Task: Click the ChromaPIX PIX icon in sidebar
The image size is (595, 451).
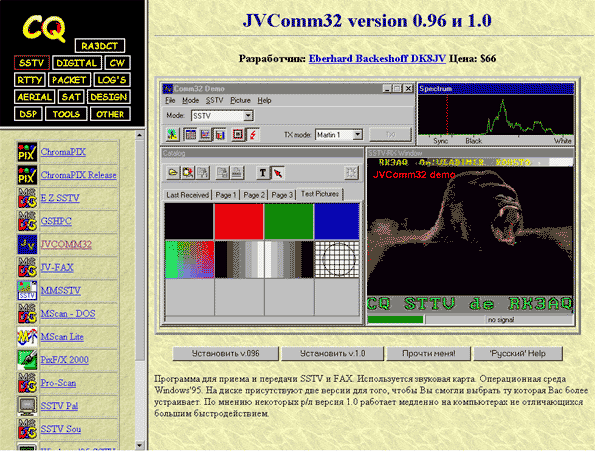Action: (x=27, y=152)
